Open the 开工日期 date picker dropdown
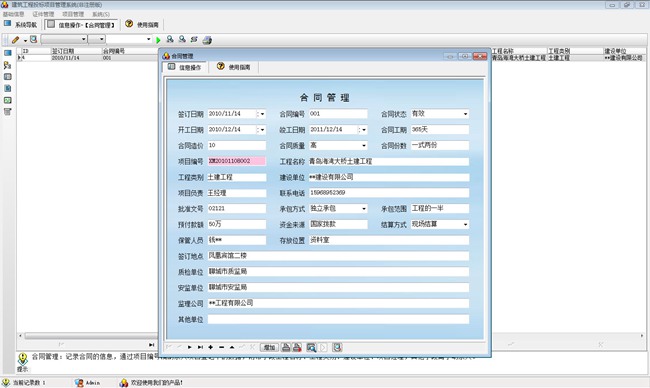This screenshot has height=388, width=650. (263, 130)
